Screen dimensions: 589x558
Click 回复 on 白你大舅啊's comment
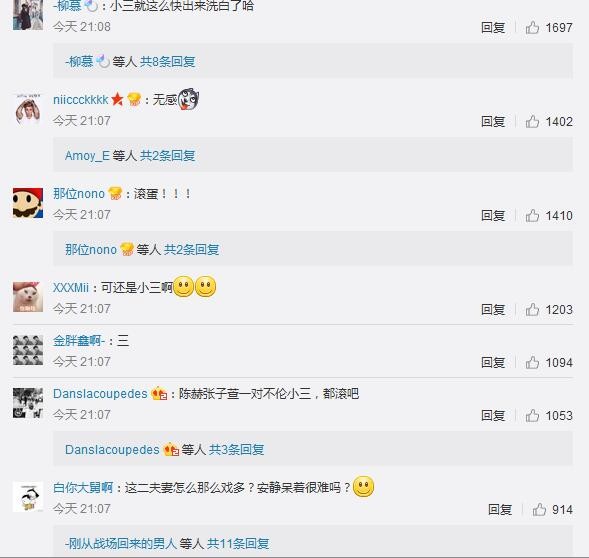pyautogui.click(x=500, y=510)
